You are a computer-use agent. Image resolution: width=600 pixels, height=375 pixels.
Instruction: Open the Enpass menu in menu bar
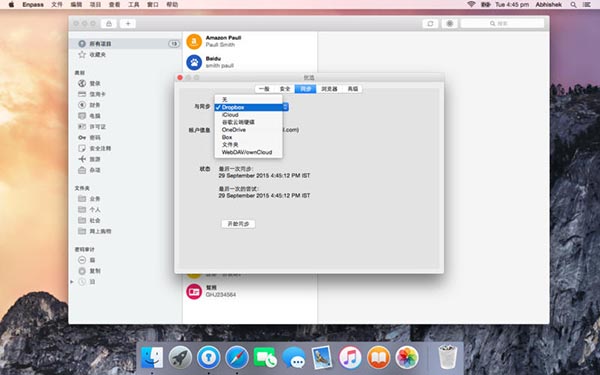coord(33,5)
